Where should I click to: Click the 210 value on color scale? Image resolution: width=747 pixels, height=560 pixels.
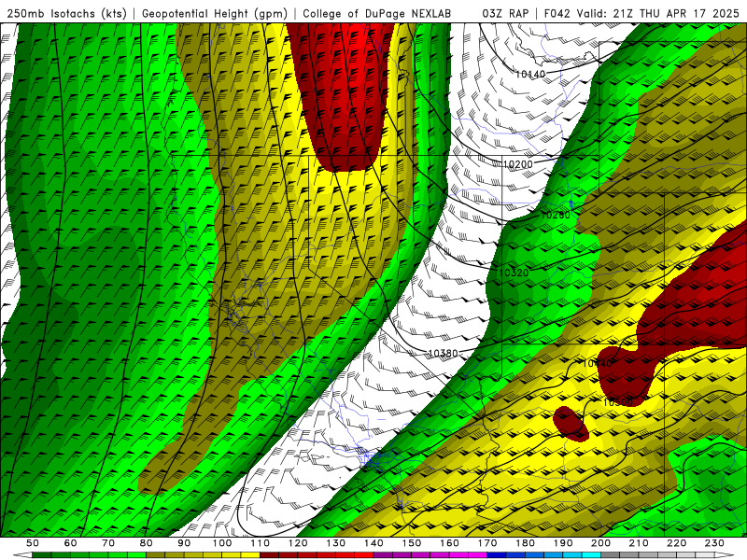640,543
